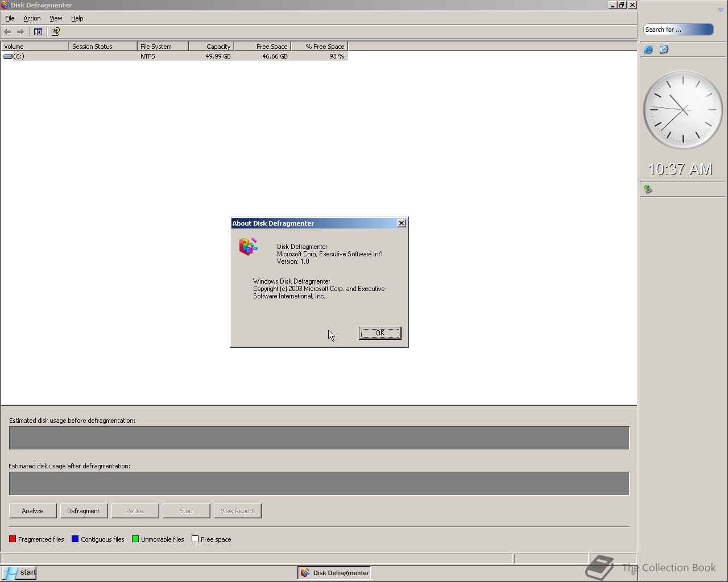728x582 pixels.
Task: Click the Free Space column header
Action: pos(262,47)
